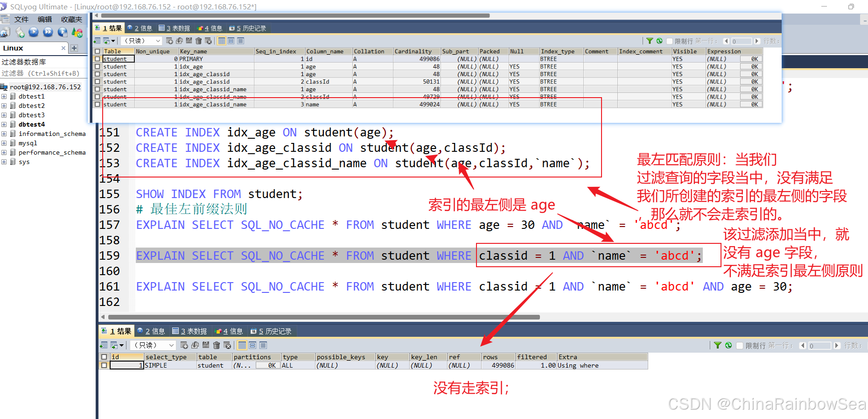The width and height of the screenshot is (868, 419).
Task: Click export icon in upper result toolbar
Action: [x=97, y=41]
